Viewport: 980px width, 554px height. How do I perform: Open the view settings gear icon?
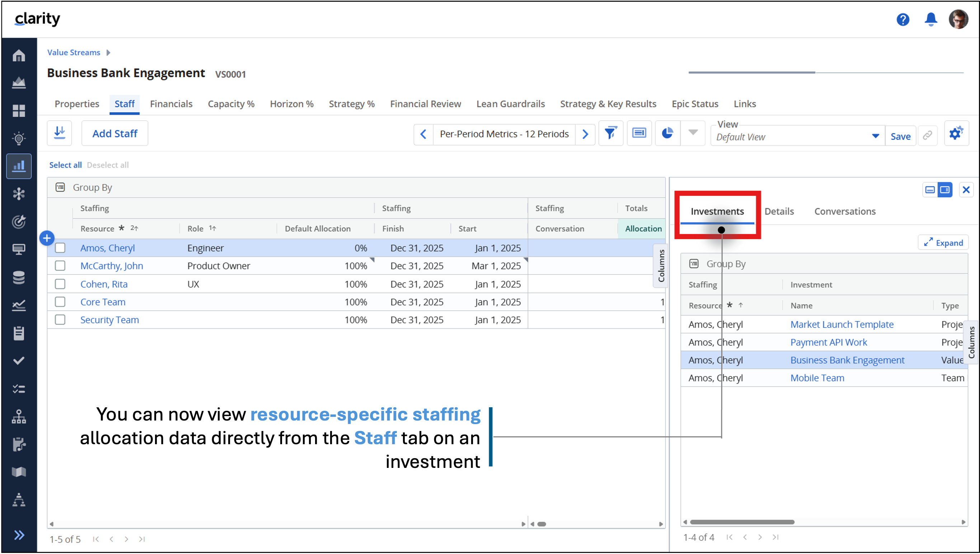[x=956, y=133]
